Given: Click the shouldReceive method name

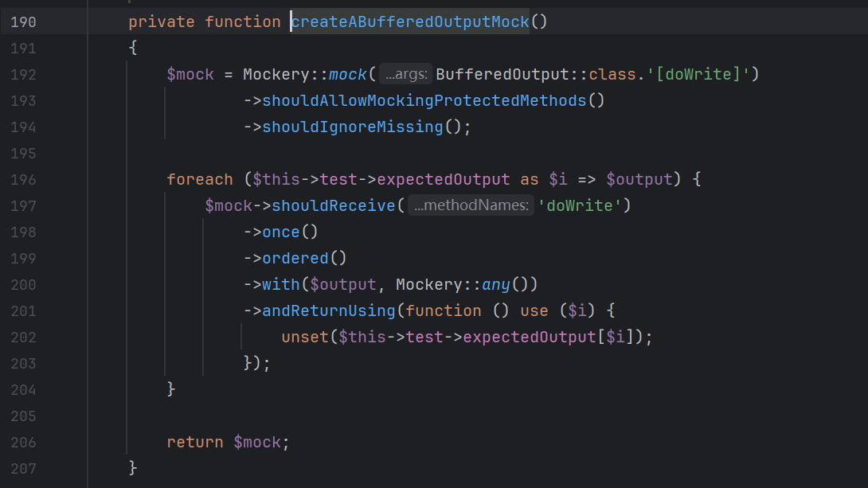Looking at the screenshot, I should pos(333,205).
